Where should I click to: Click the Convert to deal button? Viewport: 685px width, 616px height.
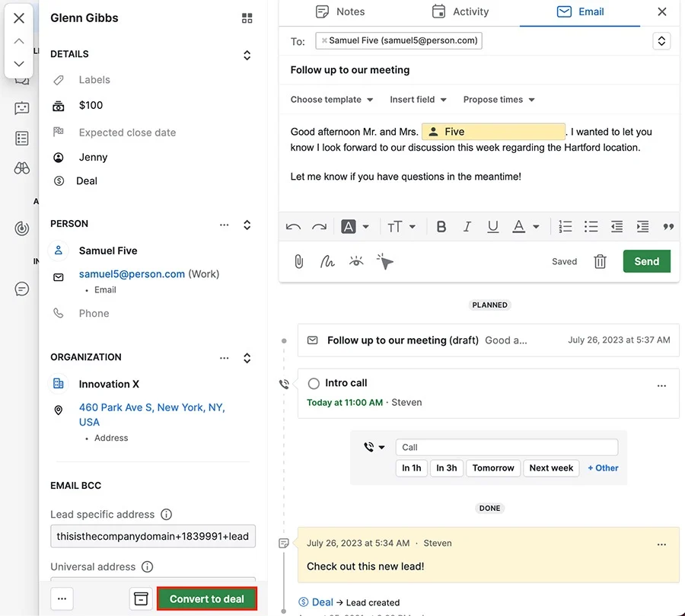(x=206, y=598)
